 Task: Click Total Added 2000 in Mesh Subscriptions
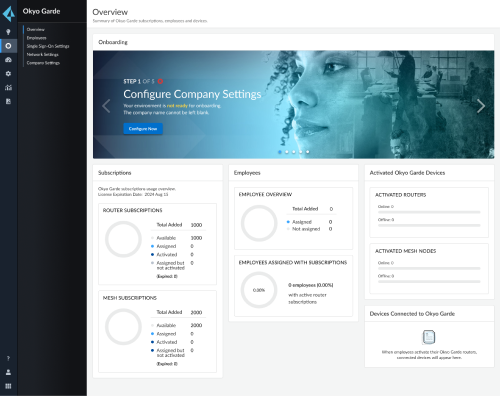(x=179, y=312)
